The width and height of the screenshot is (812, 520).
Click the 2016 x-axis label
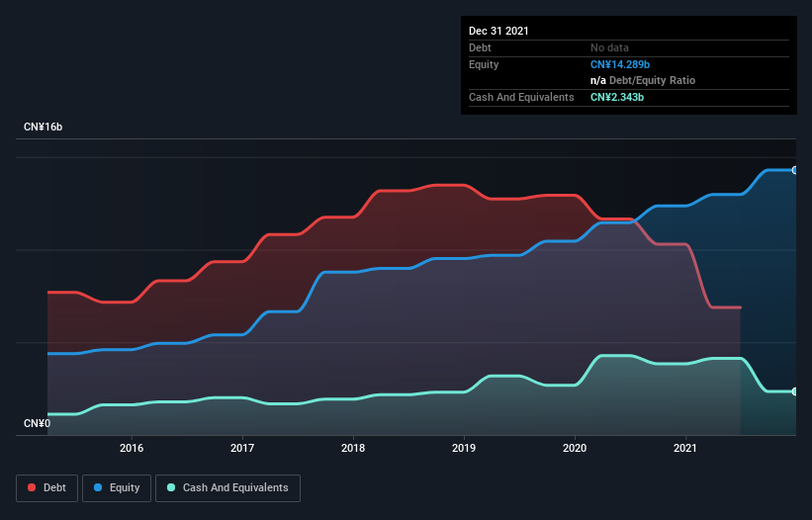point(132,448)
